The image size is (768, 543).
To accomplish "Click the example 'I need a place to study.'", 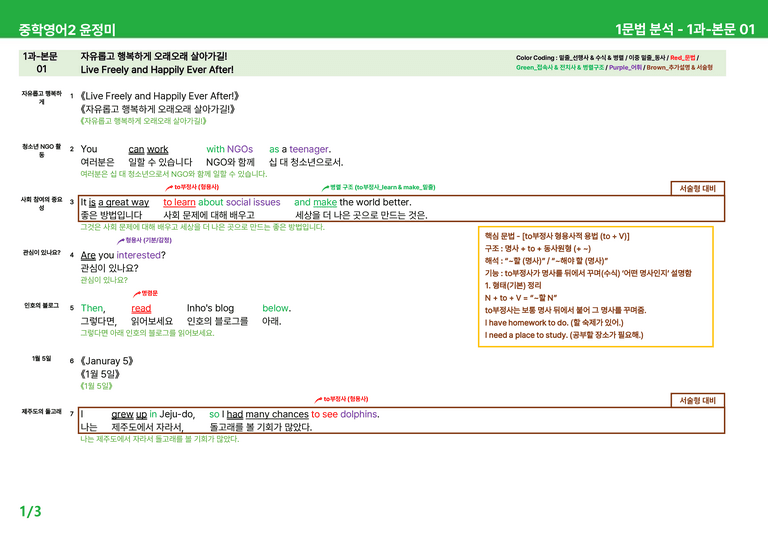I will (526, 335).
